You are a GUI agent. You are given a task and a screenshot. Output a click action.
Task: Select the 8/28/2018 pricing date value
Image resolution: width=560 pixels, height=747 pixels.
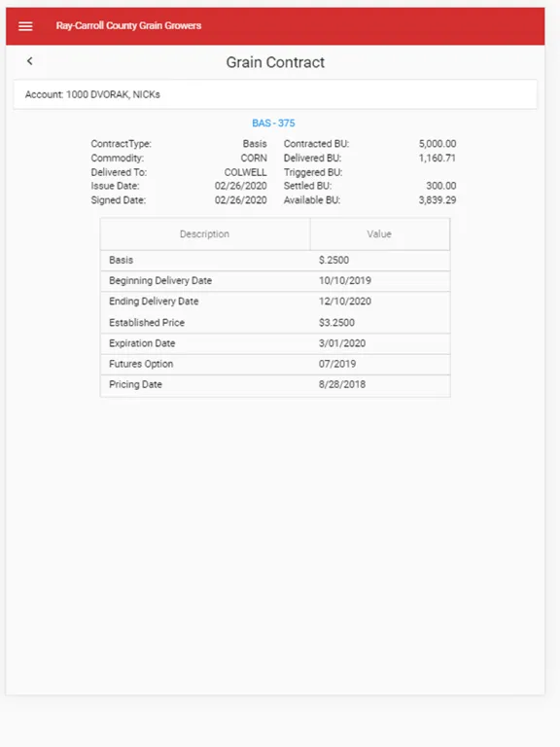[x=342, y=384]
